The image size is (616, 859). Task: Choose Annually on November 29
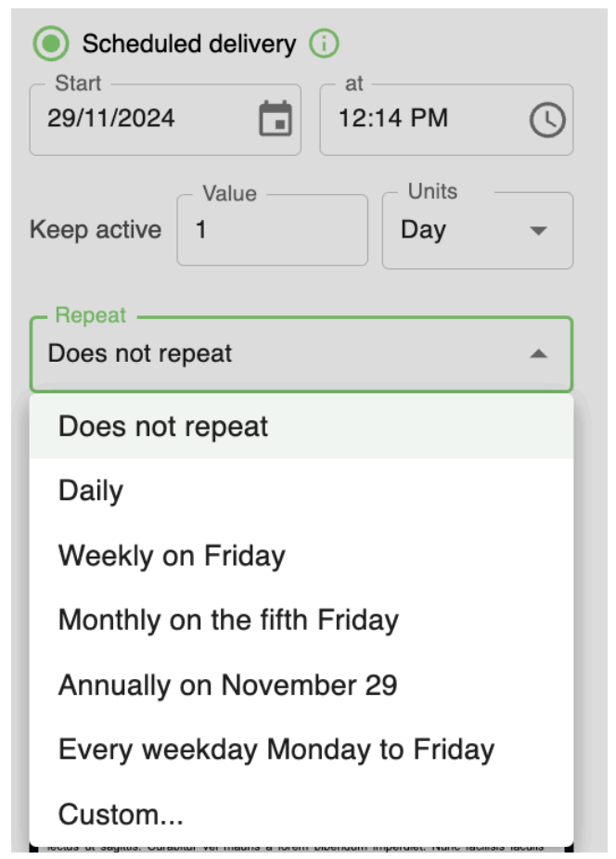click(x=227, y=686)
